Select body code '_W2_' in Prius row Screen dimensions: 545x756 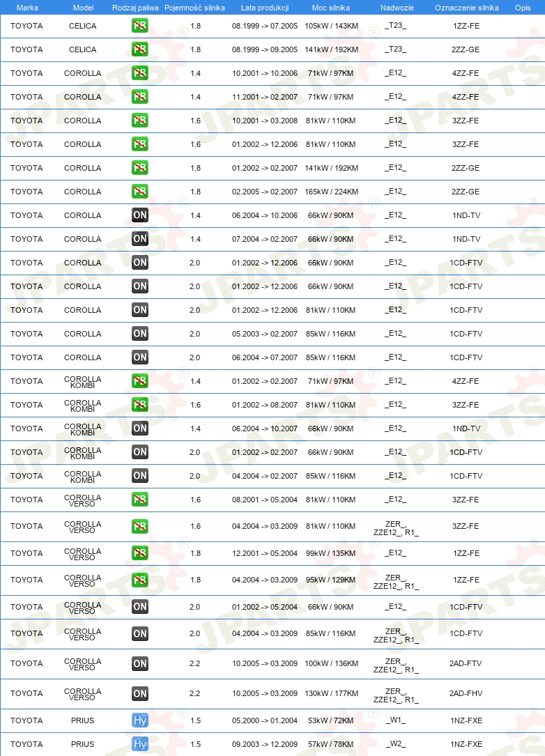tap(395, 744)
